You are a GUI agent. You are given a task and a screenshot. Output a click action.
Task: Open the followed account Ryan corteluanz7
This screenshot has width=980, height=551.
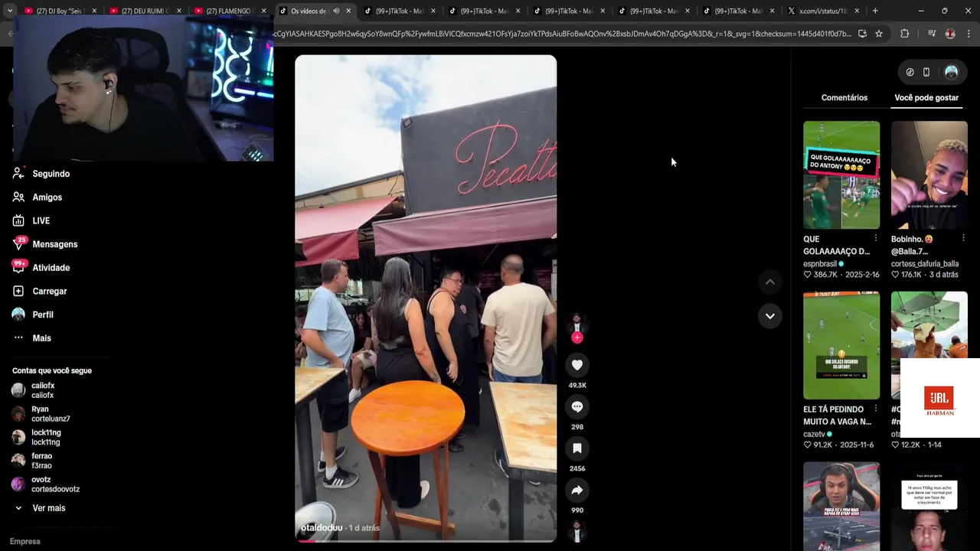click(51, 414)
